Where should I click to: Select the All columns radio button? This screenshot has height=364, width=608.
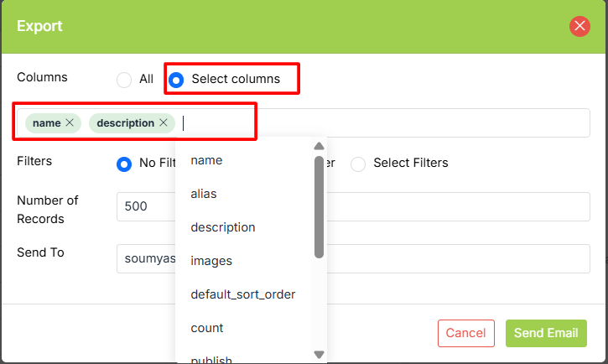pyautogui.click(x=124, y=80)
